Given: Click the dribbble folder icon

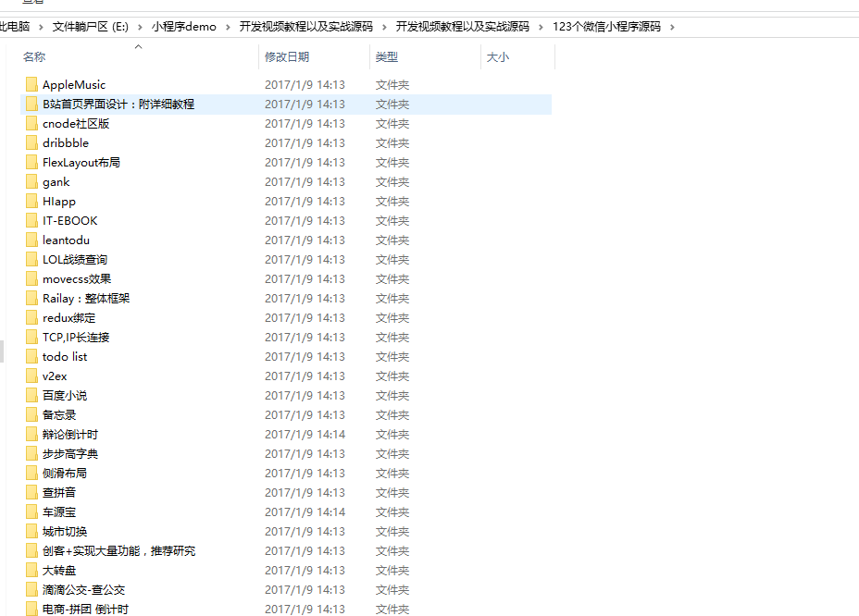Looking at the screenshot, I should pyautogui.click(x=31, y=143).
